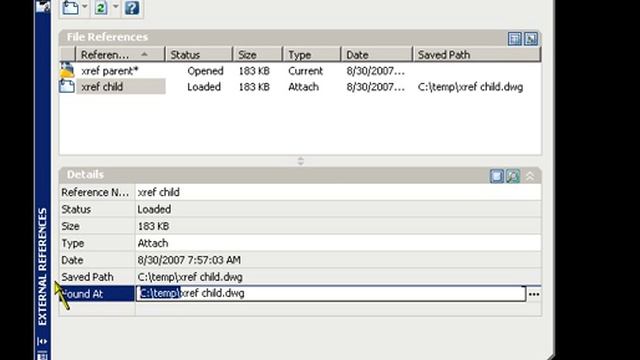Toggle auto-hide on External References palette
Image resolution: width=640 pixels, height=360 pixels.
coord(42,341)
